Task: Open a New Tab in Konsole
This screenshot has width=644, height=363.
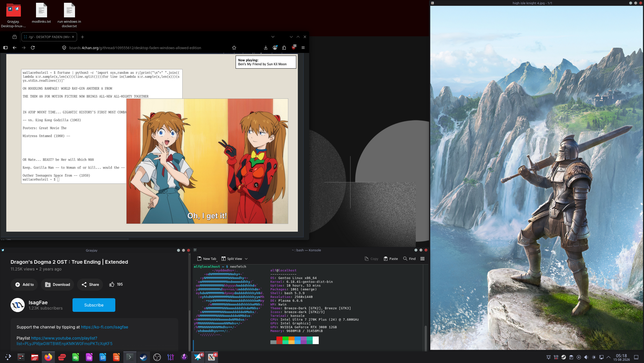Action: (x=207, y=259)
